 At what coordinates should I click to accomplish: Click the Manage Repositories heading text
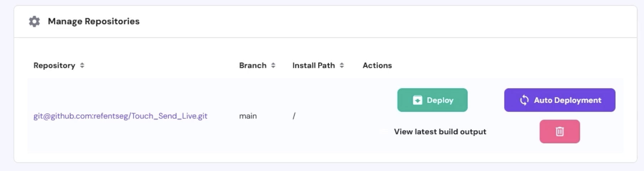pyautogui.click(x=93, y=21)
